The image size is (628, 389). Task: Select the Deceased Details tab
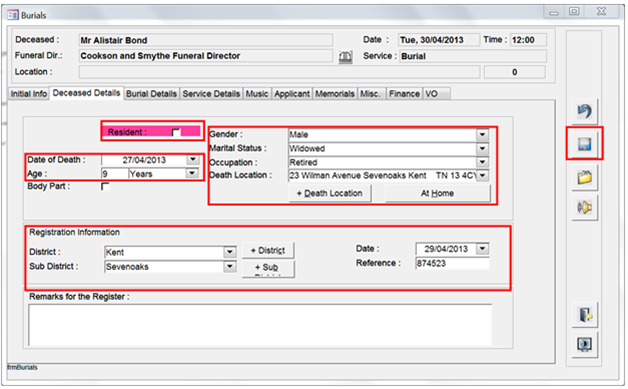[x=87, y=93]
